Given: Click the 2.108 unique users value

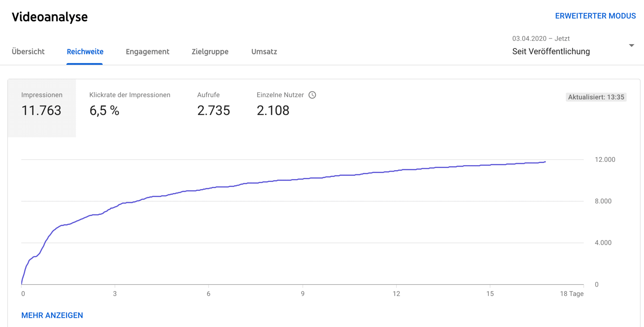Looking at the screenshot, I should click(273, 111).
